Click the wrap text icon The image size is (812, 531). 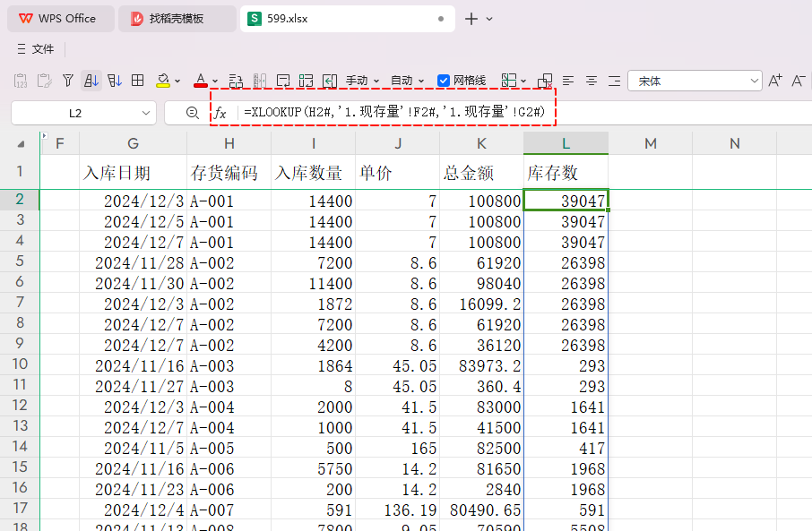point(236,81)
